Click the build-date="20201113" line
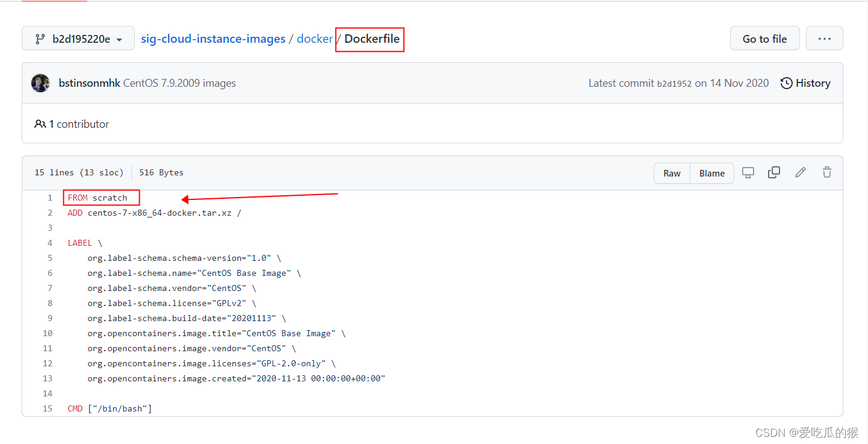The height and width of the screenshot is (444, 868). point(187,318)
